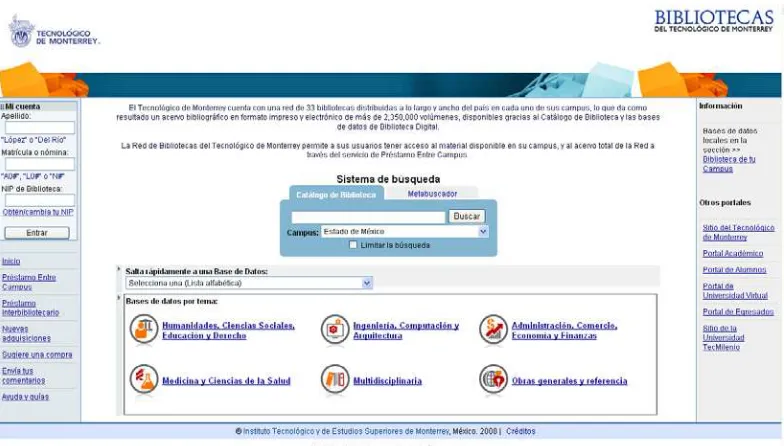Switch to the Metabuscador tab
This screenshot has height=446, width=784.
point(432,194)
